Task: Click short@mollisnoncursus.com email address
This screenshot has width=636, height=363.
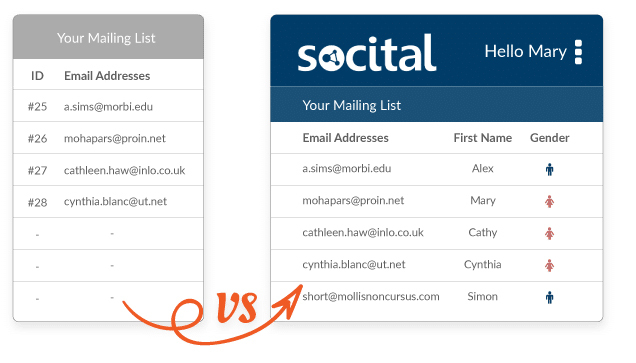Action: tap(371, 296)
